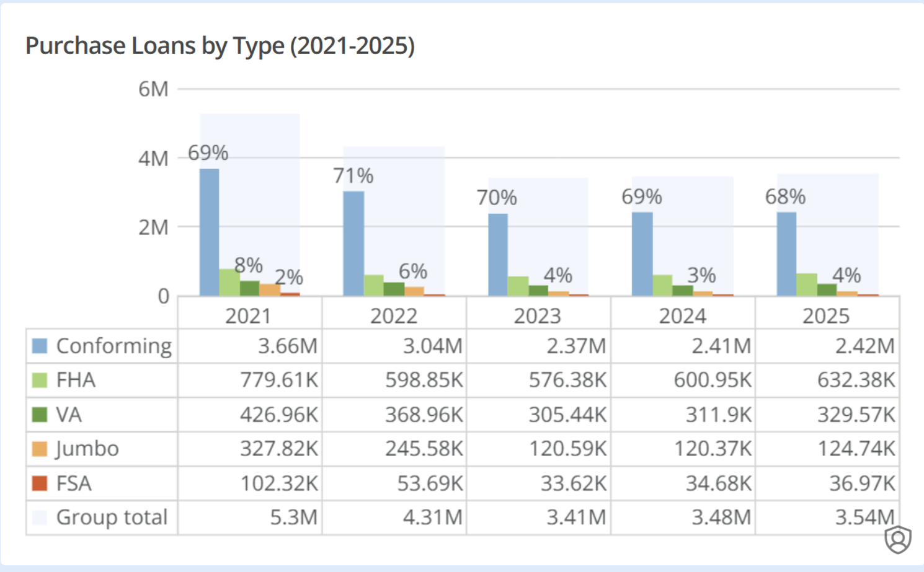
Task: Click the 68% label above 2025 bar
Action: pos(785,197)
